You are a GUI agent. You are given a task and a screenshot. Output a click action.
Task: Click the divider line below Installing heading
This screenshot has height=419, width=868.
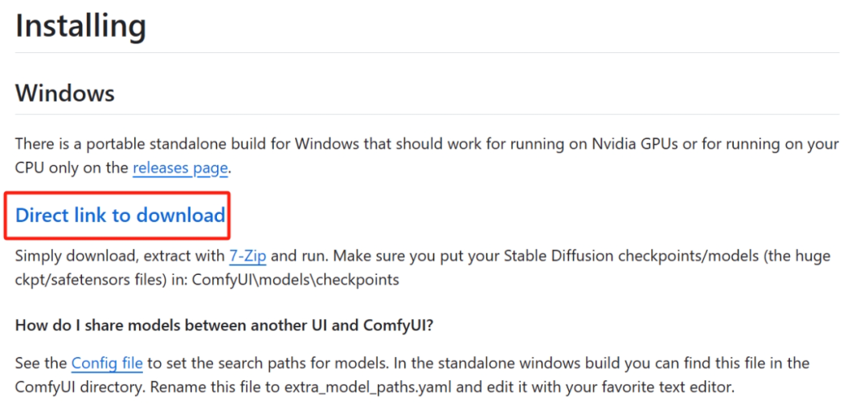click(426, 53)
